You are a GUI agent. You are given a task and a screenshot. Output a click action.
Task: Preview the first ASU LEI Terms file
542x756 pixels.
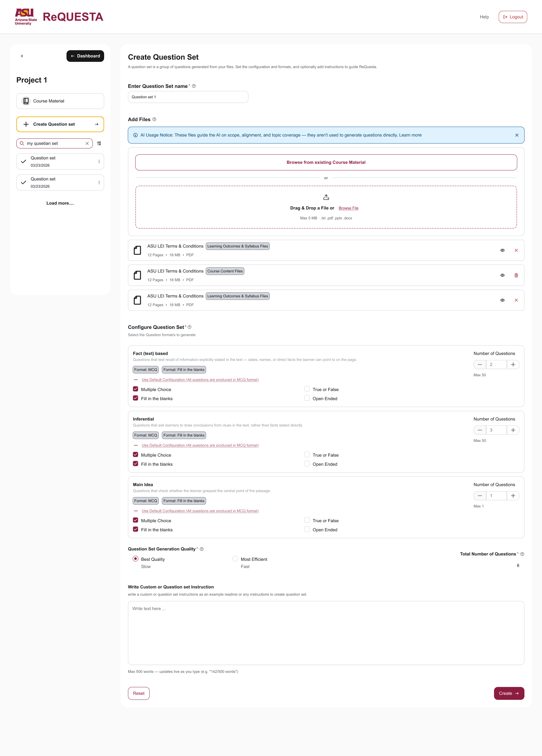point(502,250)
